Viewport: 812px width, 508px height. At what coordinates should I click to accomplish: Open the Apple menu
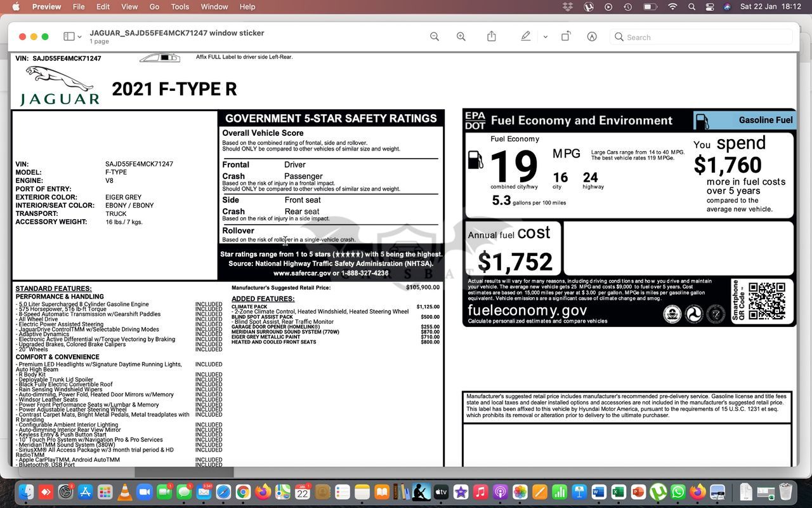[x=16, y=6]
